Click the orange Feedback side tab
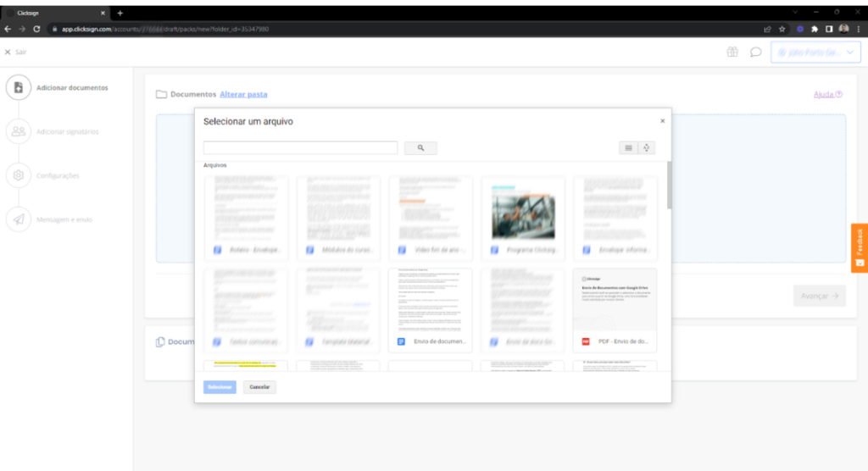Image resolution: width=868 pixels, height=471 pixels. (x=860, y=248)
